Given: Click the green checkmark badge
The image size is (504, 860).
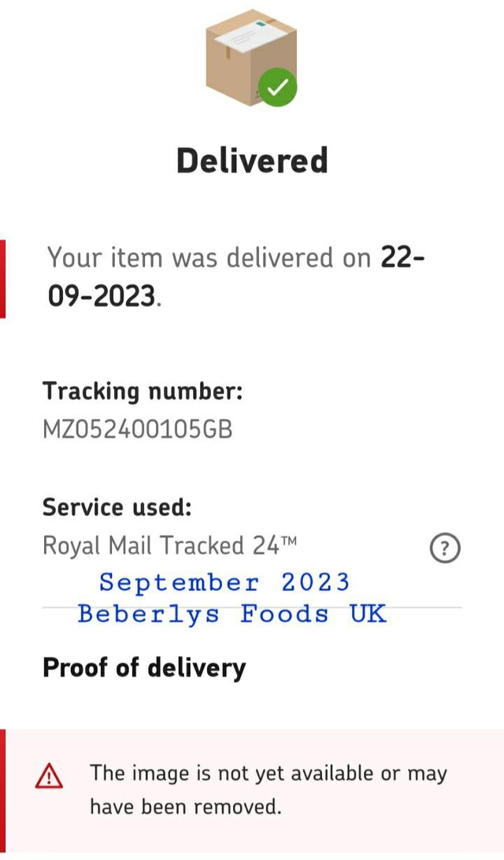Looking at the screenshot, I should point(279,87).
